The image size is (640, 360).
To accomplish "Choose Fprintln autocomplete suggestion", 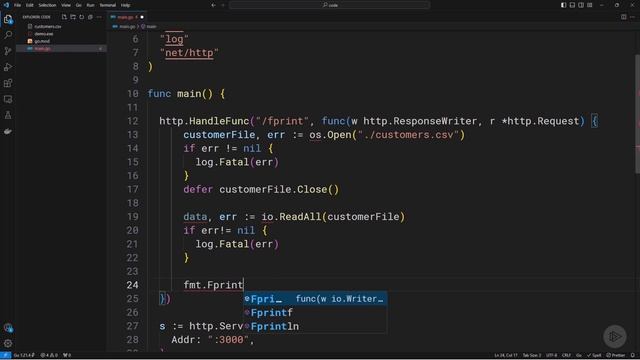I will pos(315,326).
